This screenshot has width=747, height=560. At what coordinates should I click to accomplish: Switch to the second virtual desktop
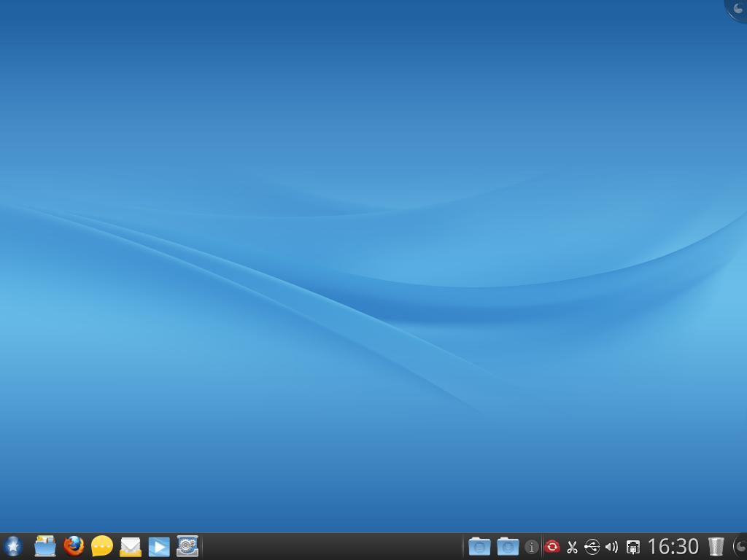pyautogui.click(x=507, y=546)
